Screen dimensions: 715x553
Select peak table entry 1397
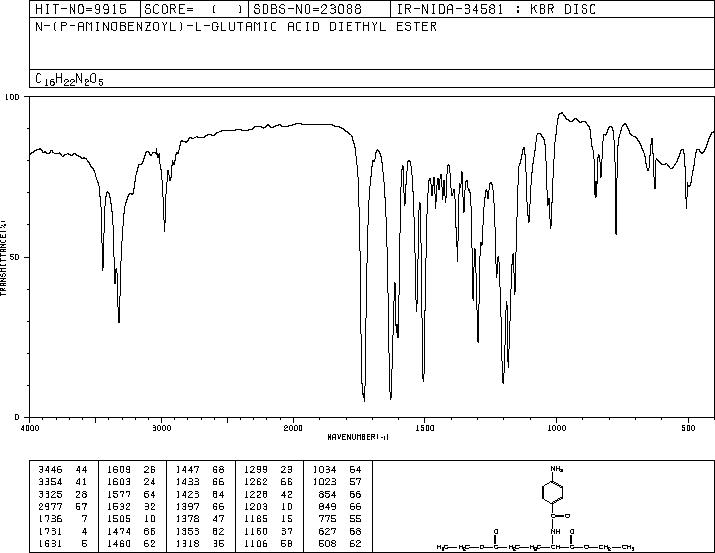click(187, 506)
